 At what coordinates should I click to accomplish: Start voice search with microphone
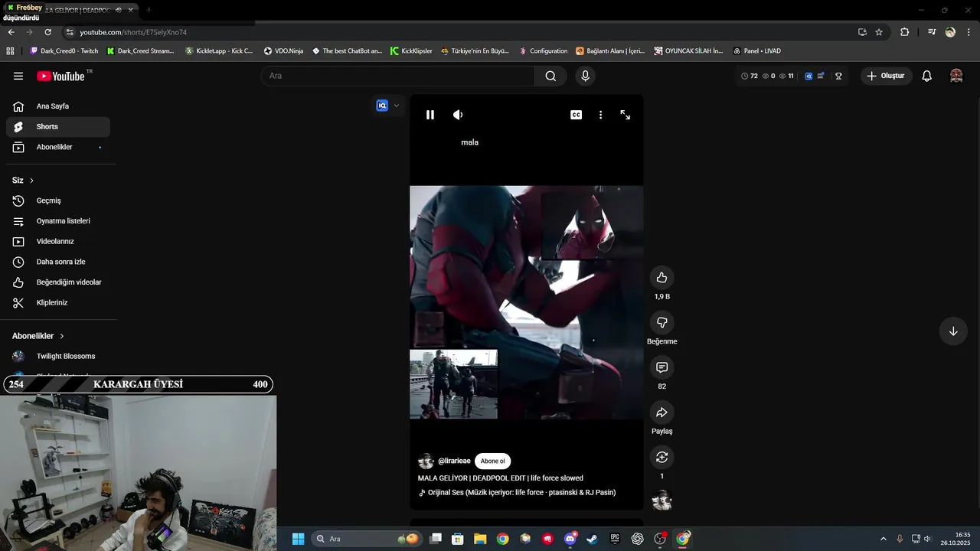tap(585, 76)
